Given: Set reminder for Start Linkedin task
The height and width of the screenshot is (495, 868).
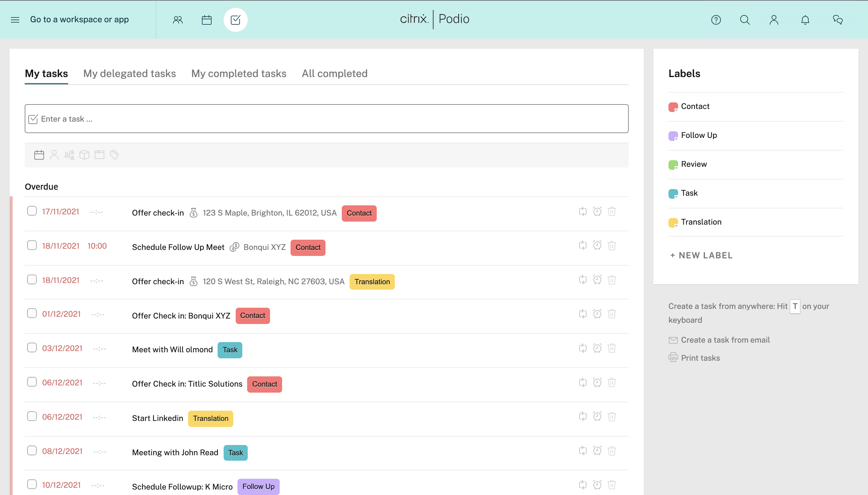Looking at the screenshot, I should tap(597, 416).
